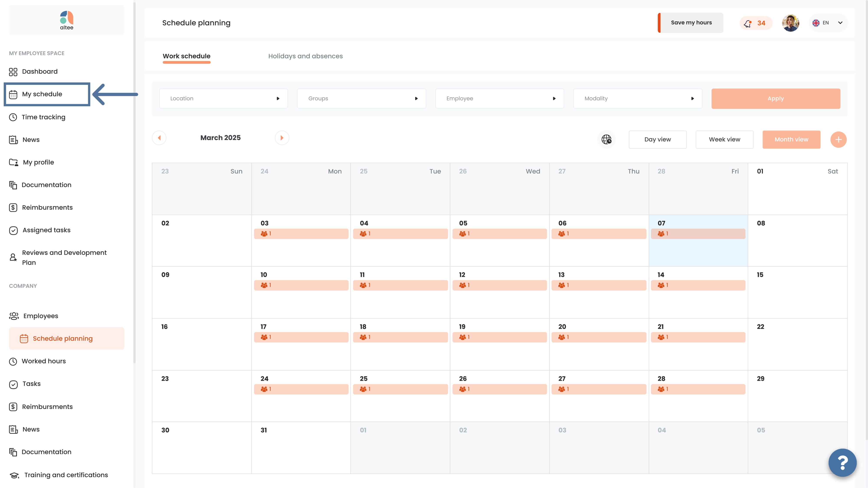Select Schedule planning in the sidebar
Image resolution: width=868 pixels, height=488 pixels.
click(66, 339)
